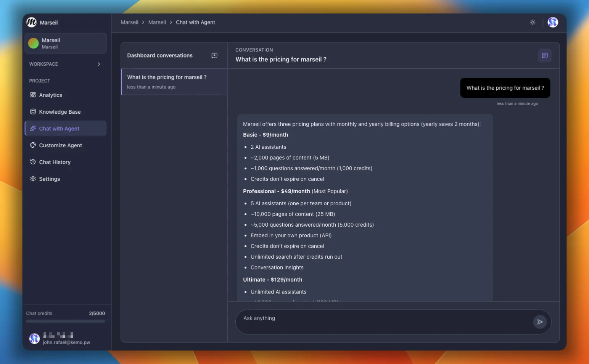Viewport: 589px width, 364px height.
Task: Click the '2 AI assistants' bullet
Action: coord(268,147)
